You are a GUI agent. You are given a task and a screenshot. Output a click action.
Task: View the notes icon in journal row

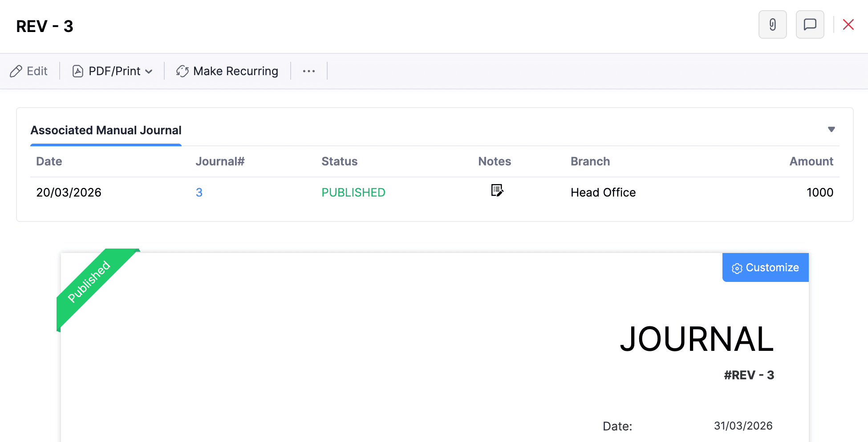[497, 191]
